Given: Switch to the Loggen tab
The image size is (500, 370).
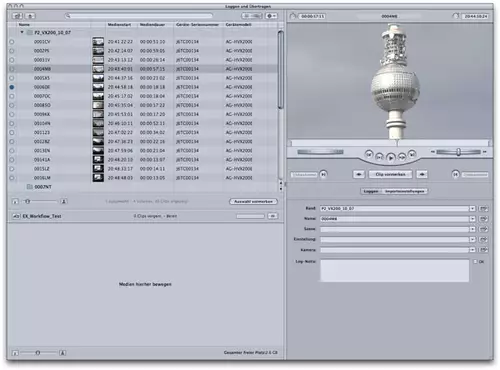Looking at the screenshot, I should tap(371, 191).
